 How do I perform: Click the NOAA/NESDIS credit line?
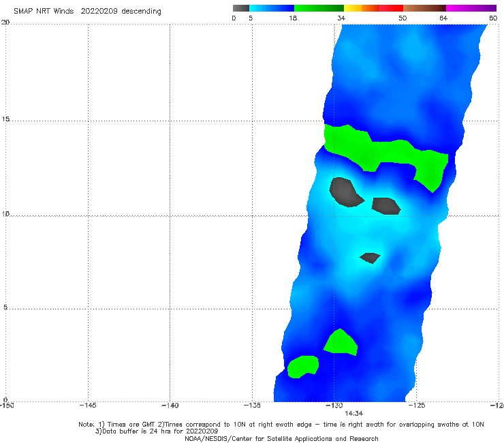click(281, 438)
